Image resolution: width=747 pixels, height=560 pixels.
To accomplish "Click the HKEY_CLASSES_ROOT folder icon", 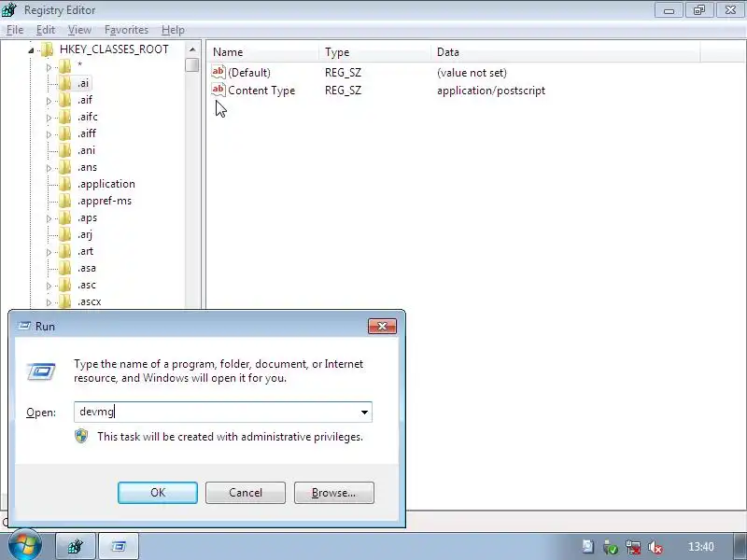I will pyautogui.click(x=47, y=49).
